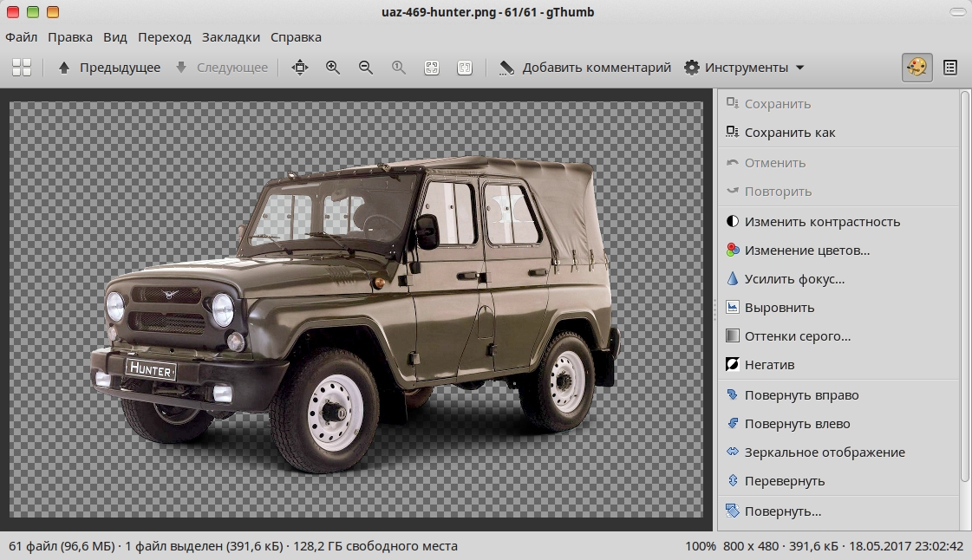
Task: Select Изменить контрастность tool
Action: click(838, 222)
